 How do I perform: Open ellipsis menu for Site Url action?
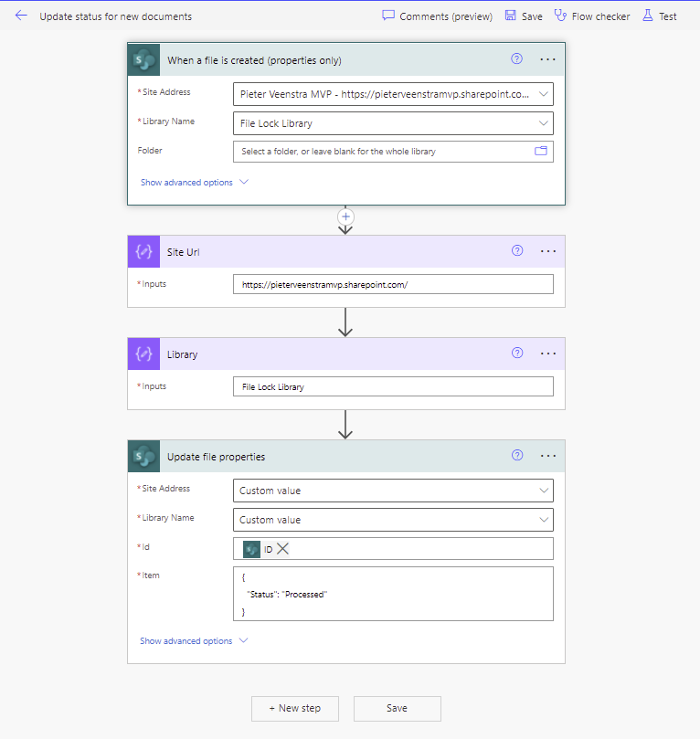[548, 251]
